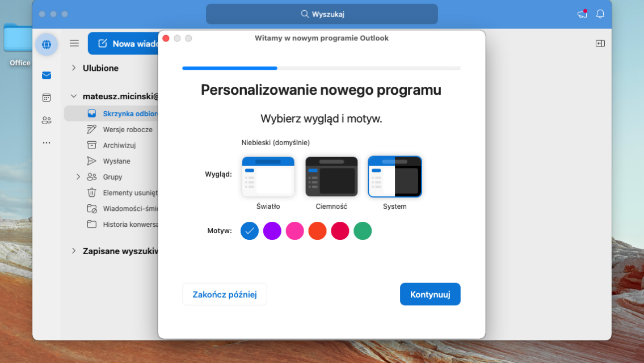The image size is (644, 363).
Task: Open the notifications bell
Action: pyautogui.click(x=600, y=14)
